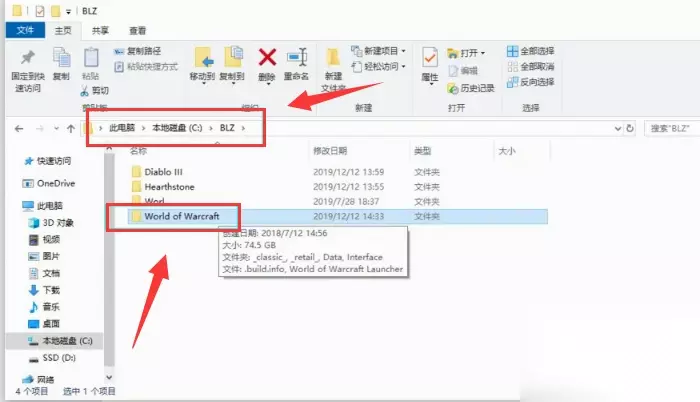Click the Search BLZ input field
This screenshot has width=700, height=402.
pos(672,129)
